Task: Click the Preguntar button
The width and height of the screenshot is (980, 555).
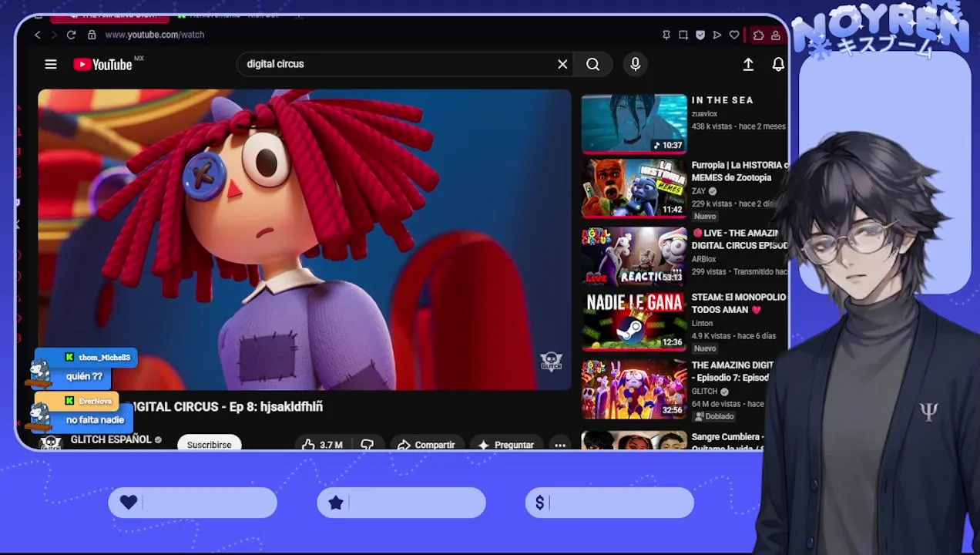Action: pyautogui.click(x=505, y=445)
